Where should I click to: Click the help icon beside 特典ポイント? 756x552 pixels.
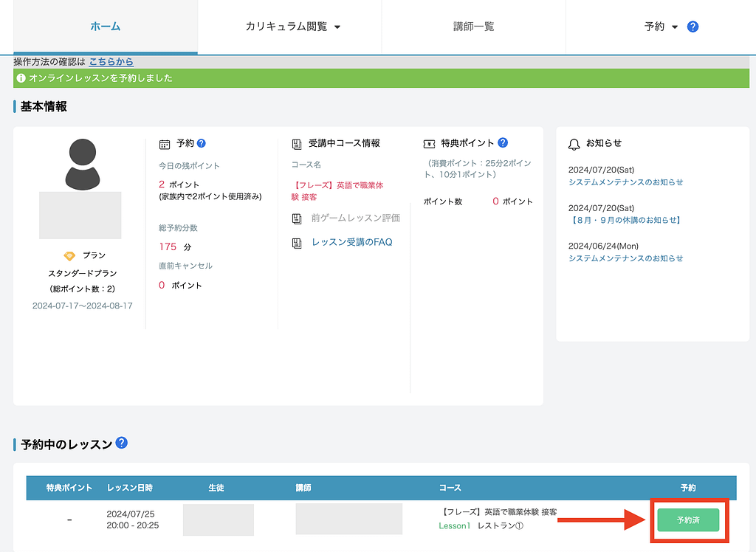[503, 143]
